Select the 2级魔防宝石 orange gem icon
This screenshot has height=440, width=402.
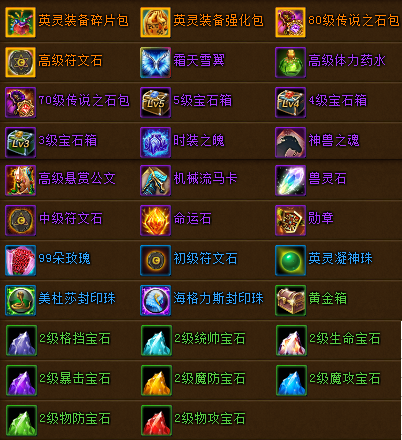pos(156,380)
